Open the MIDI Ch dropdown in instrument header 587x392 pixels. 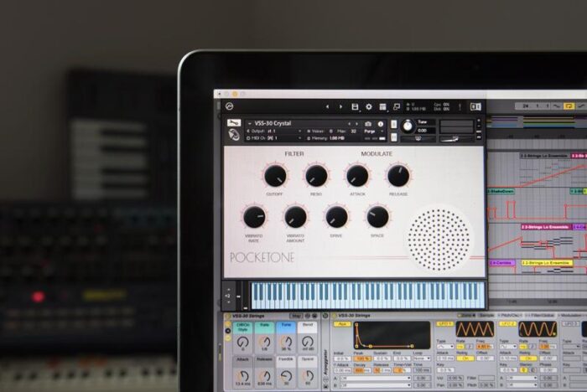point(274,138)
